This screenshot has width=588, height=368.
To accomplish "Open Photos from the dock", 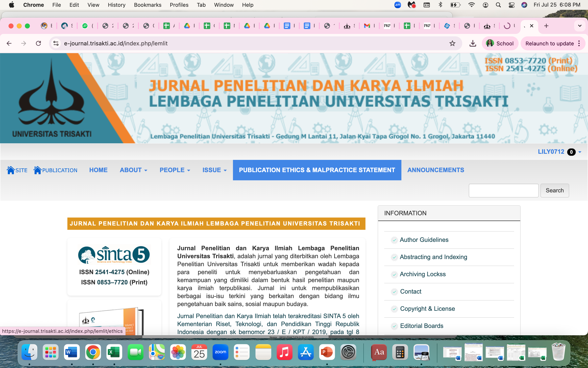I will pos(178,352).
